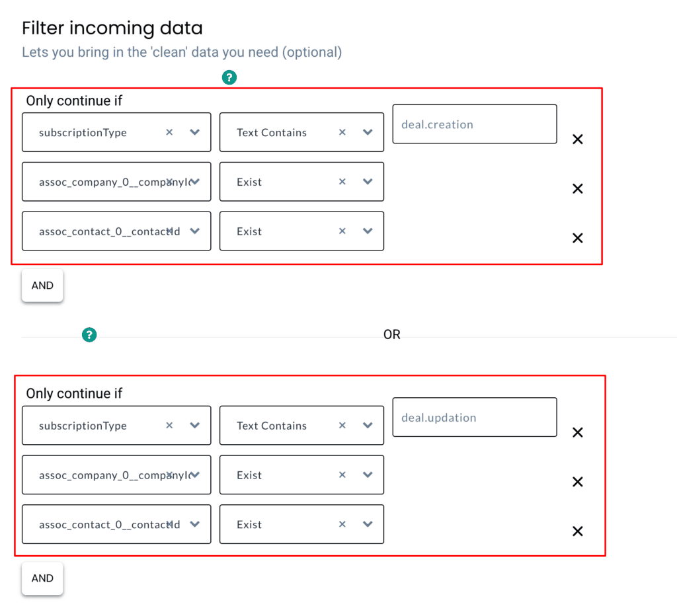Clear Exist operator for first group's company row
The image size is (677, 616).
point(342,182)
